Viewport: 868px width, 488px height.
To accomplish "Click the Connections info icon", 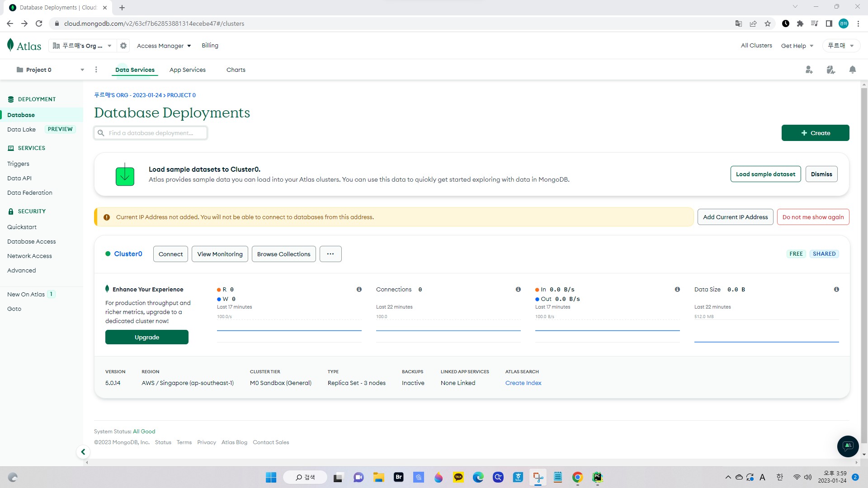I will (x=518, y=290).
